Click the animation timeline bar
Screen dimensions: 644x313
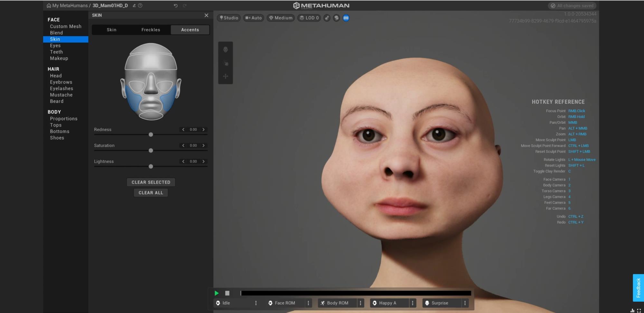pyautogui.click(x=356, y=293)
